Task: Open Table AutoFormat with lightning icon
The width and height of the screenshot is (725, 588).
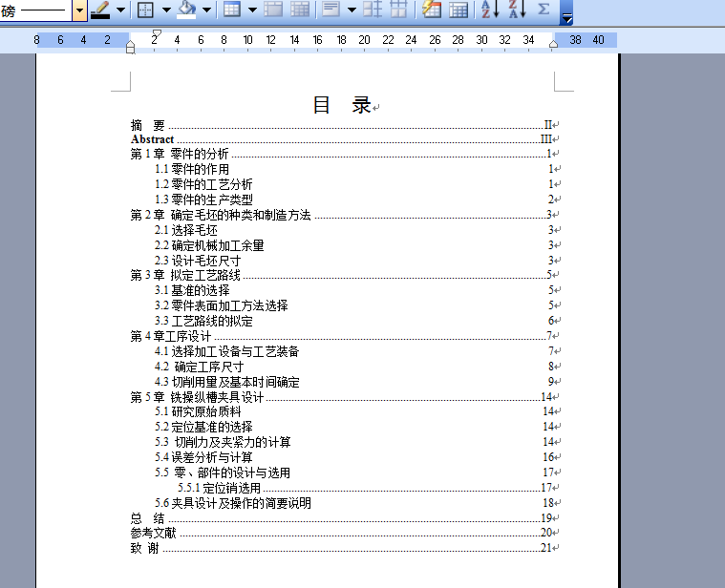Action: [x=432, y=10]
